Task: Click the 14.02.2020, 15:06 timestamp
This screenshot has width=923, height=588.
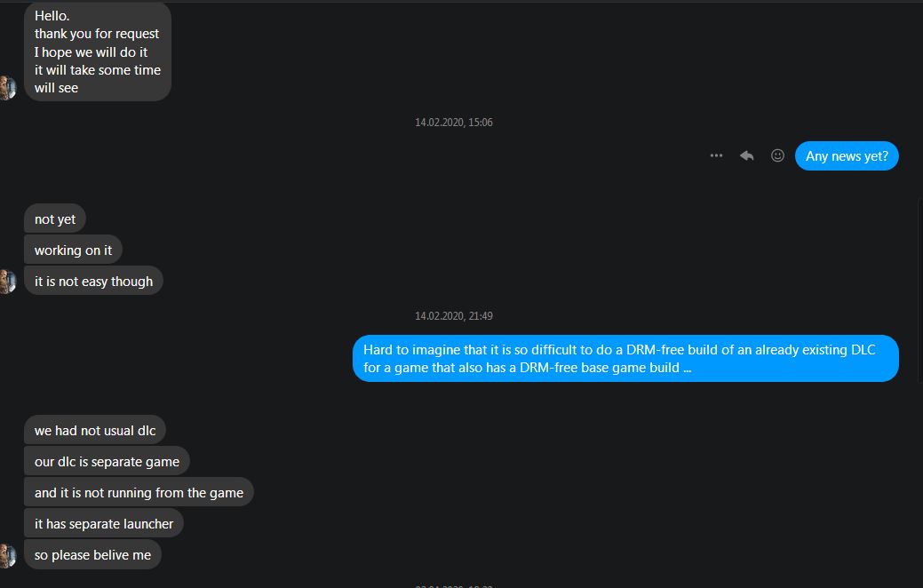Action: (454, 123)
